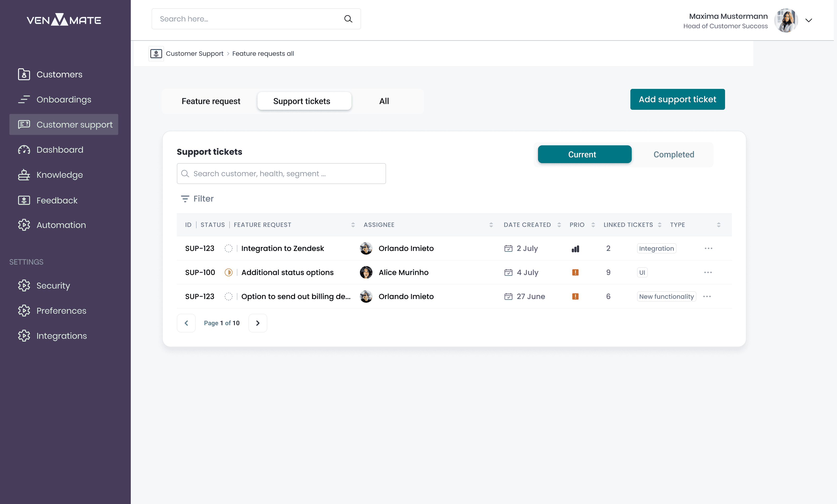Screen dimensions: 837x504
Task: Open the magnifier icon in top search bar
Action: pos(348,19)
